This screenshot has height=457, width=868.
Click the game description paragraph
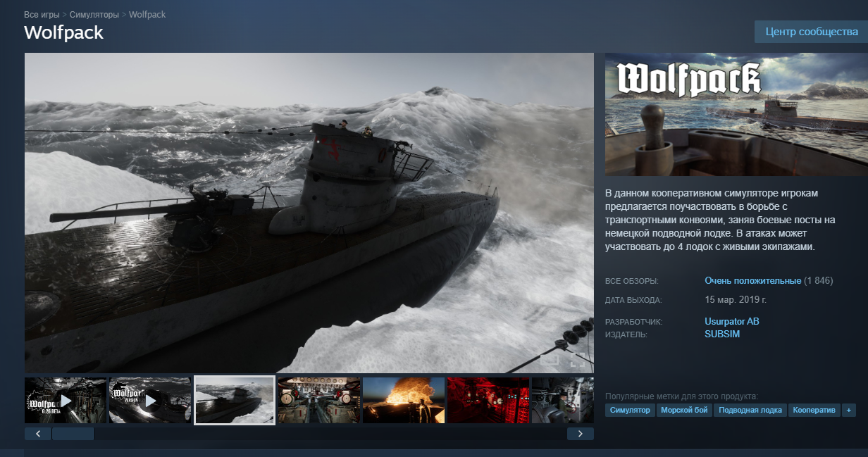click(x=720, y=220)
